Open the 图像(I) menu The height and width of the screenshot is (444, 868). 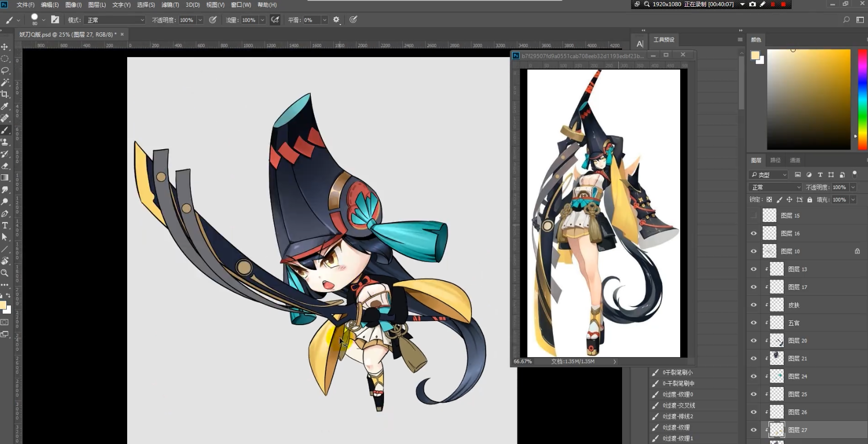(x=73, y=5)
